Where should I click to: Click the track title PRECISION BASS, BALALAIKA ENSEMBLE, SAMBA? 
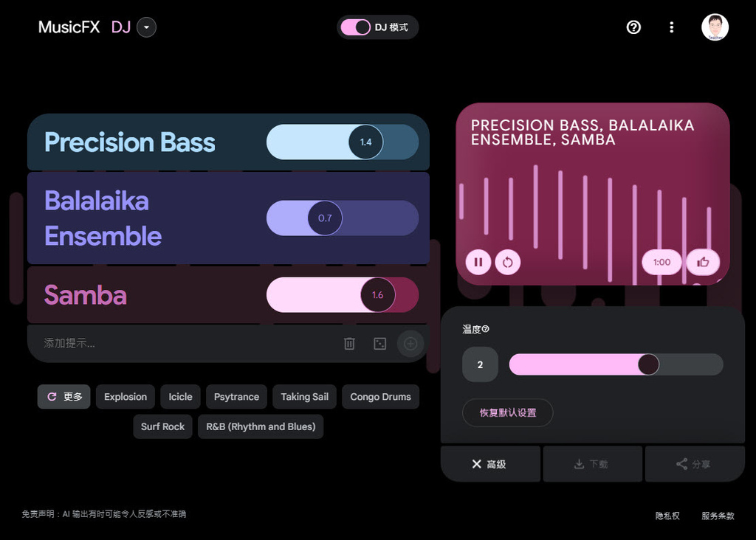click(583, 133)
